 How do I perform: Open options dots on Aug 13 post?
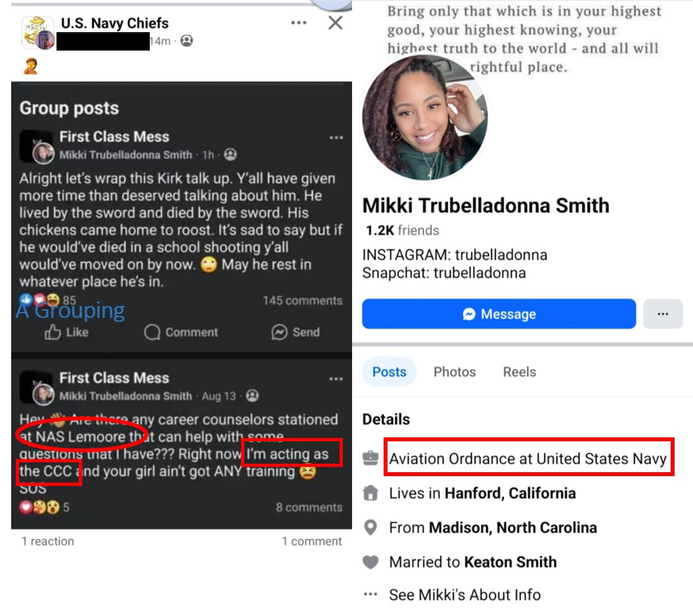336,379
